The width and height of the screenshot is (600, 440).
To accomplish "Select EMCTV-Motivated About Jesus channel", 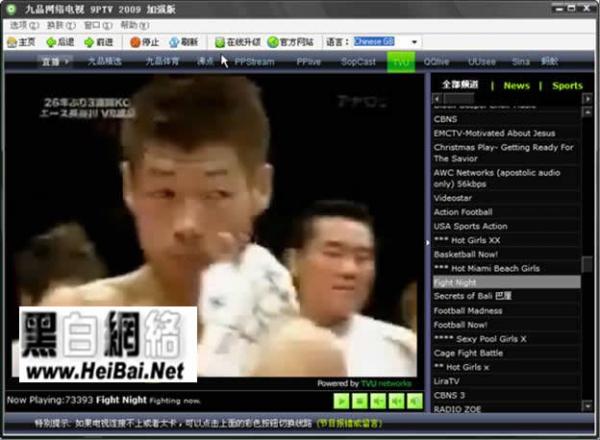I will point(506,133).
